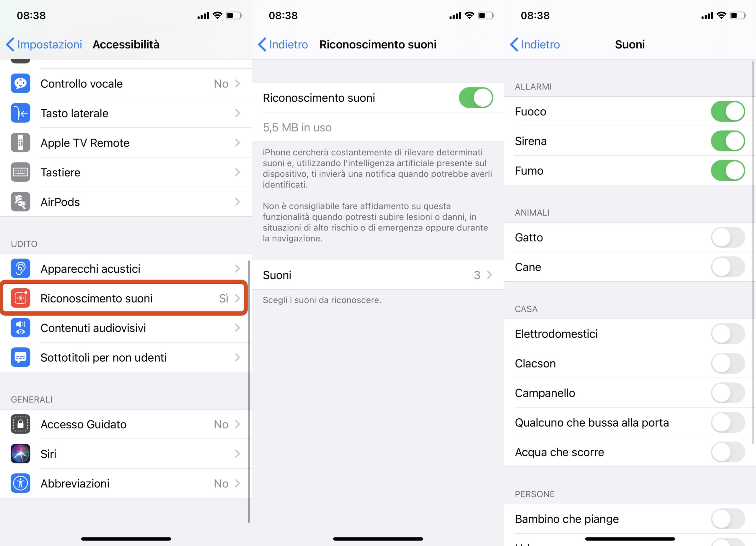Select Riconoscimento suoni menu entry

click(125, 298)
